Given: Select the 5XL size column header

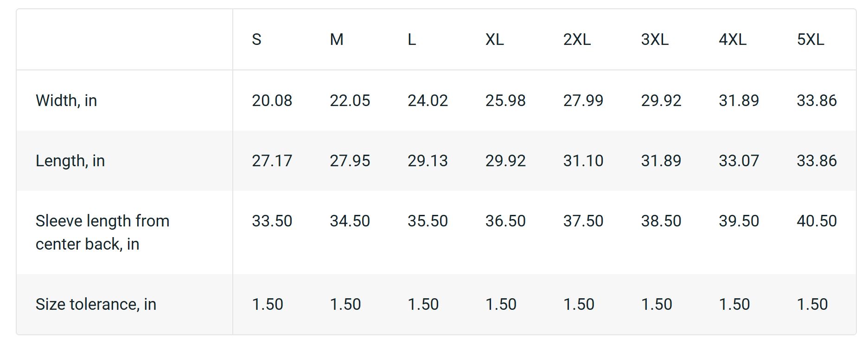Looking at the screenshot, I should 811,40.
